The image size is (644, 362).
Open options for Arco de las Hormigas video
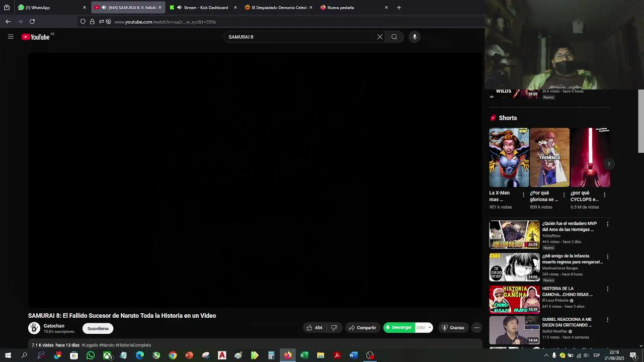pos(607,224)
